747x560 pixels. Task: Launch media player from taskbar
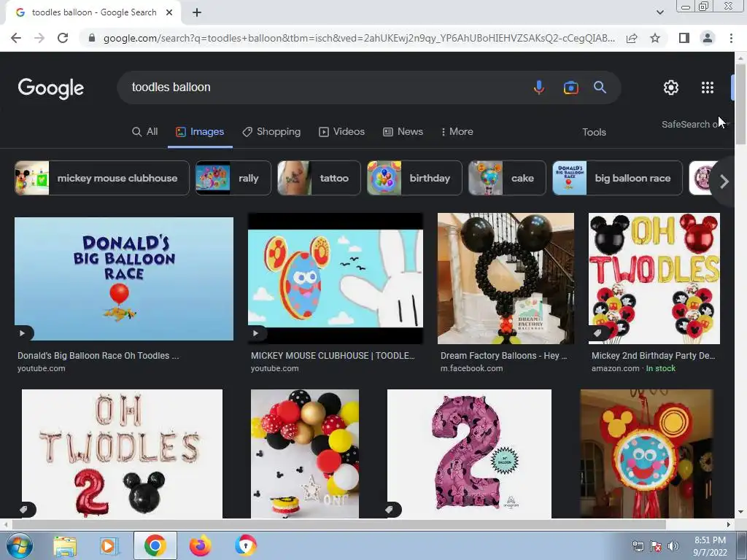[109, 546]
